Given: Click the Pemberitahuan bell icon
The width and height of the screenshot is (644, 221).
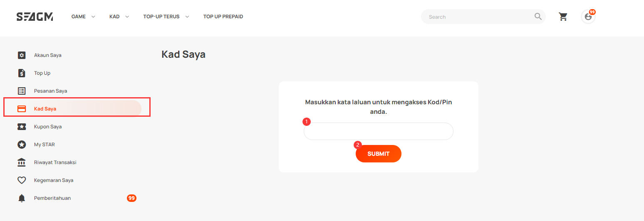Looking at the screenshot, I should point(22,198).
